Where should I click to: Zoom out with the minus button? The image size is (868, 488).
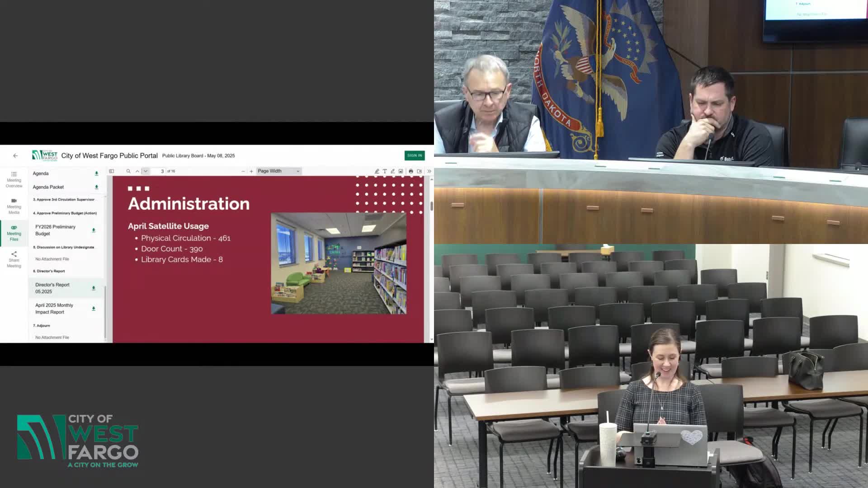(243, 171)
